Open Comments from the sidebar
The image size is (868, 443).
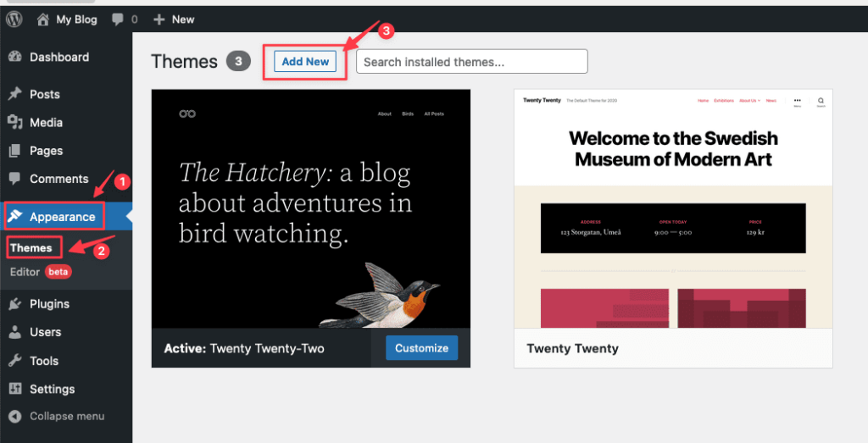pyautogui.click(x=58, y=179)
